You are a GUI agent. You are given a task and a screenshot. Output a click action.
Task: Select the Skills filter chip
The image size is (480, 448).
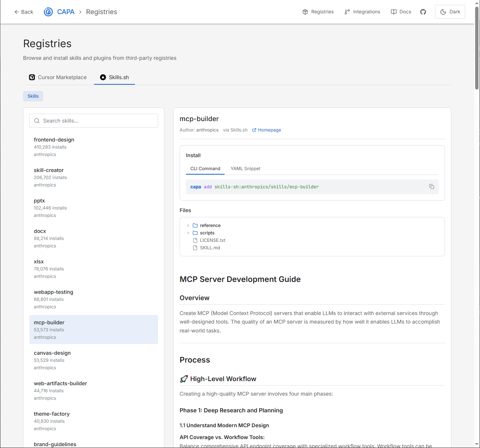click(33, 96)
